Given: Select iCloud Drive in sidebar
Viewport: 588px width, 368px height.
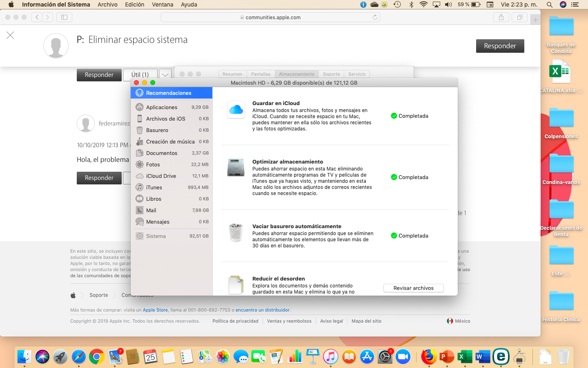Looking at the screenshot, I should [x=161, y=176].
